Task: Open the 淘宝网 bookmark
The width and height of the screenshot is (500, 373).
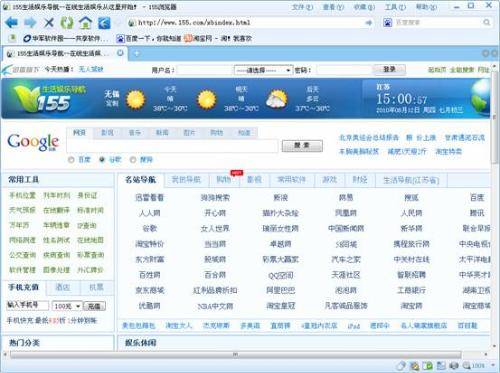Action: tap(218, 38)
